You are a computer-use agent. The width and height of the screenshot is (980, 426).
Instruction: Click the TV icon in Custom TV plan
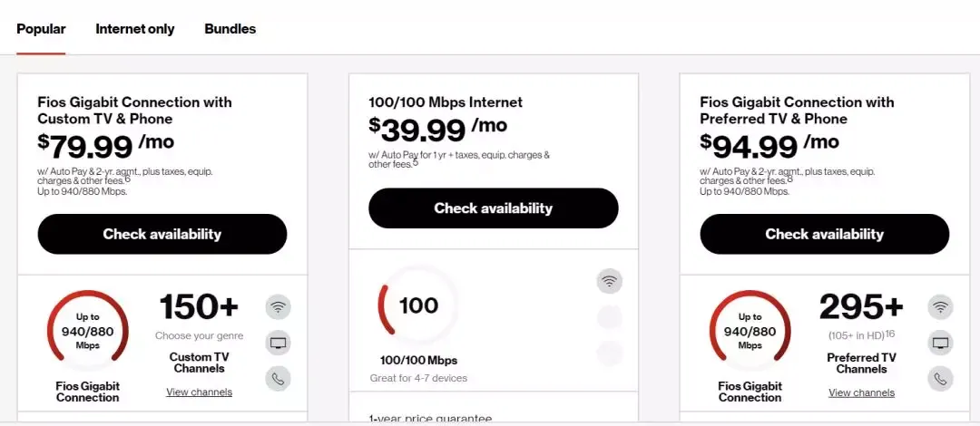click(279, 343)
